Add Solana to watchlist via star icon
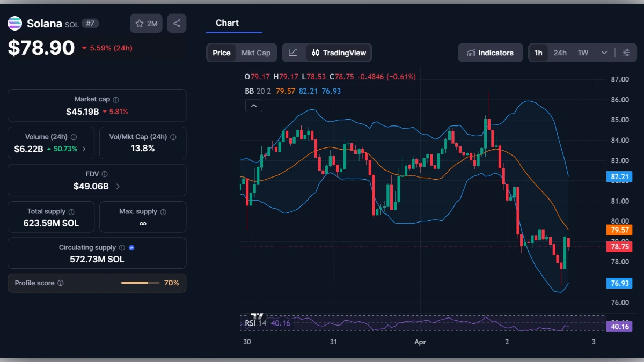 pos(139,23)
